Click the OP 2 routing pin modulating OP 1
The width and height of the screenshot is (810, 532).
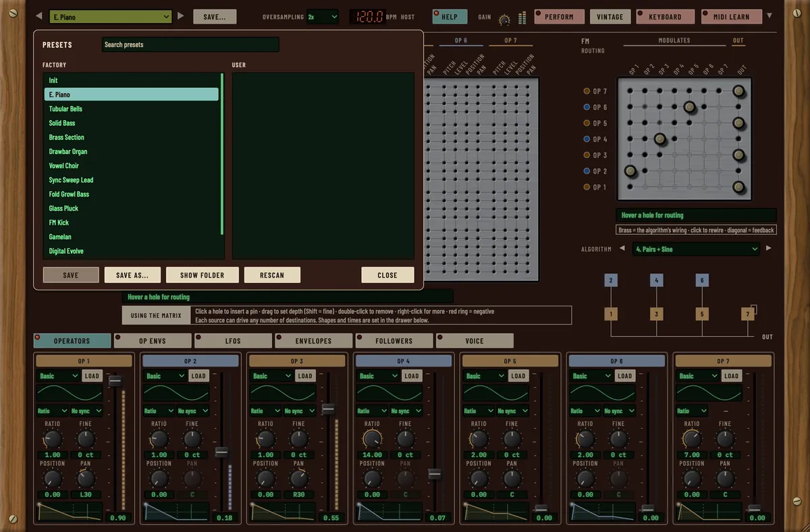[630, 171]
